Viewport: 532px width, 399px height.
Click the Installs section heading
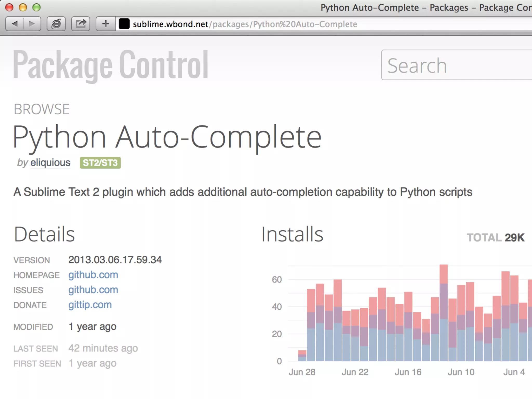292,234
